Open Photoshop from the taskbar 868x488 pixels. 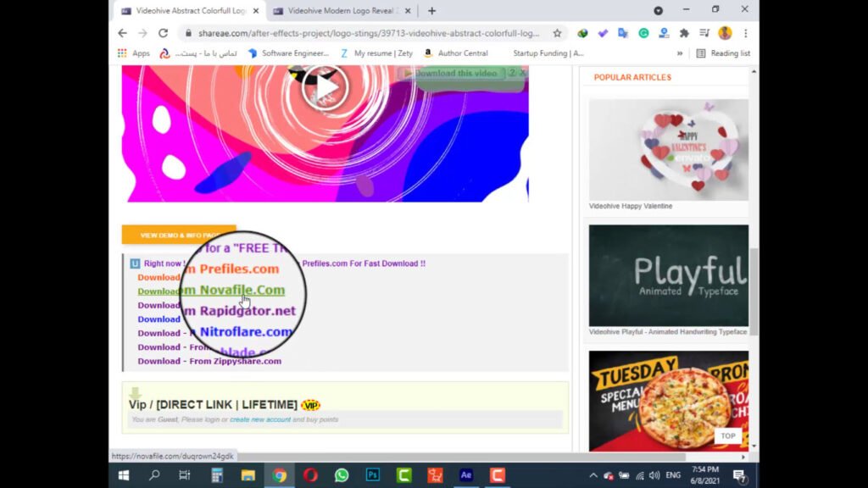373,475
